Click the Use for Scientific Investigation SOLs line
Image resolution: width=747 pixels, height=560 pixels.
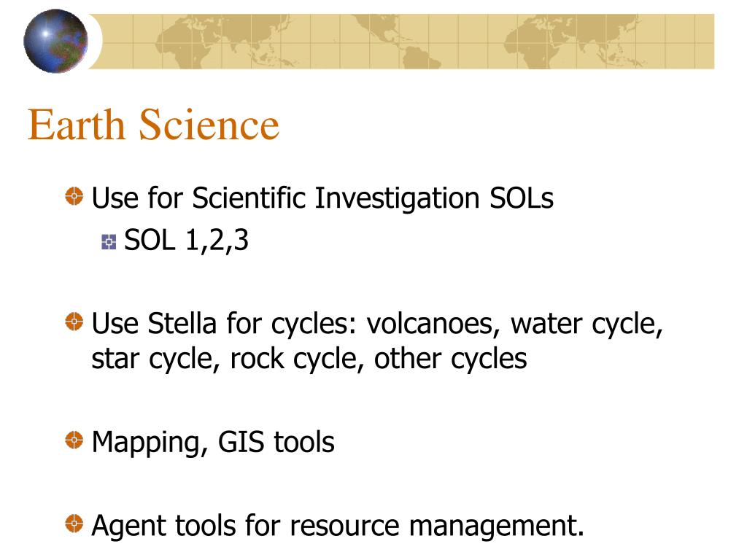click(322, 198)
